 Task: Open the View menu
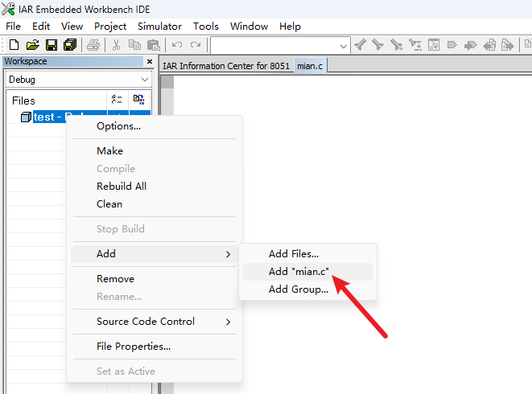click(72, 27)
